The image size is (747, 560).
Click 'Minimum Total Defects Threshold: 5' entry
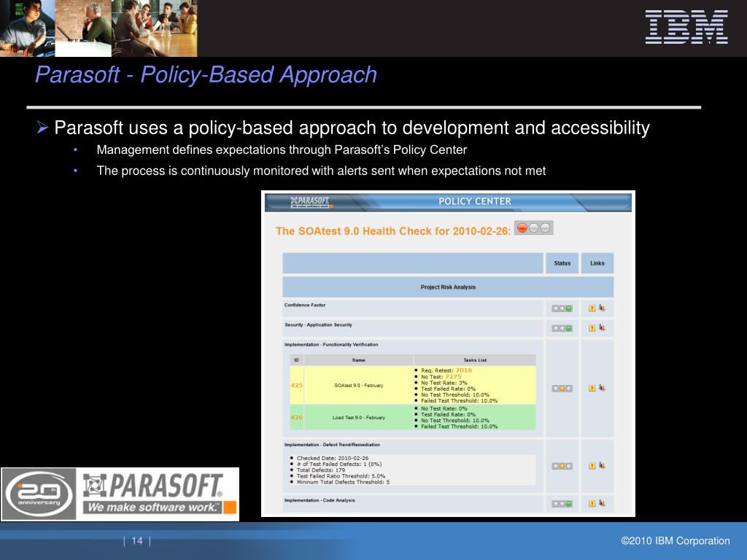tap(343, 483)
